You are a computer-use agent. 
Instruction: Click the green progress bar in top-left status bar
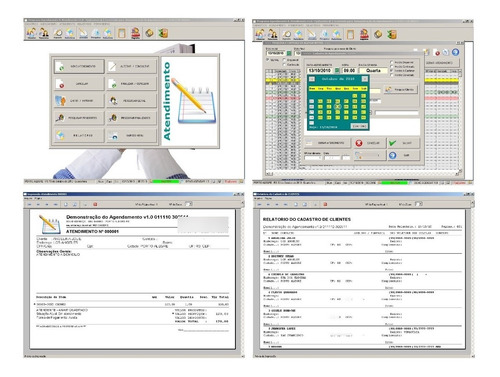[165, 182]
